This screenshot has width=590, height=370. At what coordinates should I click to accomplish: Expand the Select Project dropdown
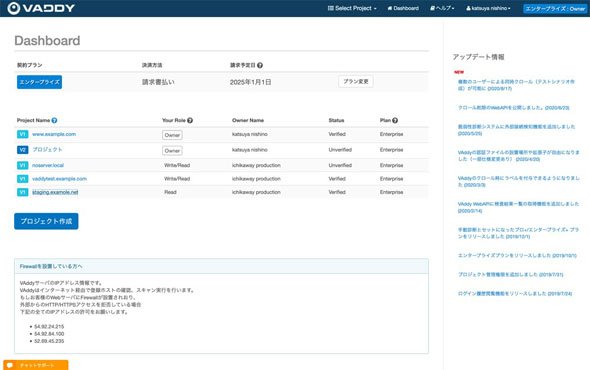352,8
